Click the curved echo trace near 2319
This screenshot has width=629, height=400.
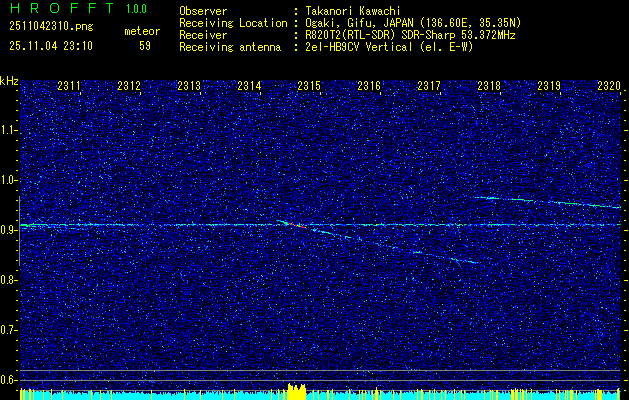pyautogui.click(x=545, y=201)
